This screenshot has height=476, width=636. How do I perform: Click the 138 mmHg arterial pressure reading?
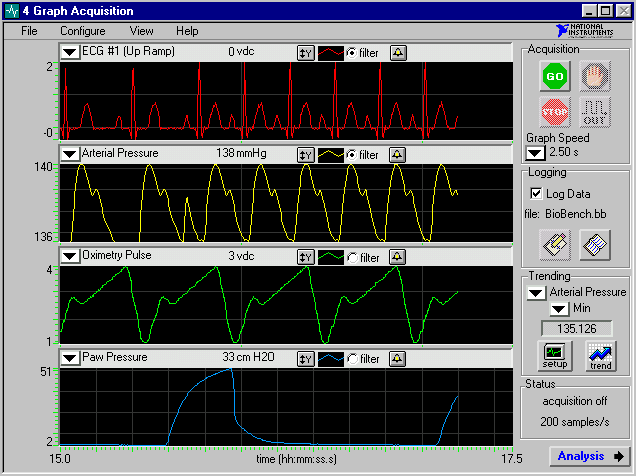click(241, 153)
